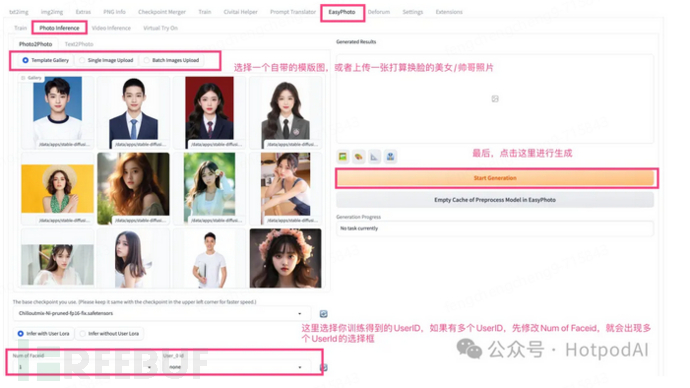The width and height of the screenshot is (690, 388).
Task: Click the blue person icon under results
Action: [390, 157]
